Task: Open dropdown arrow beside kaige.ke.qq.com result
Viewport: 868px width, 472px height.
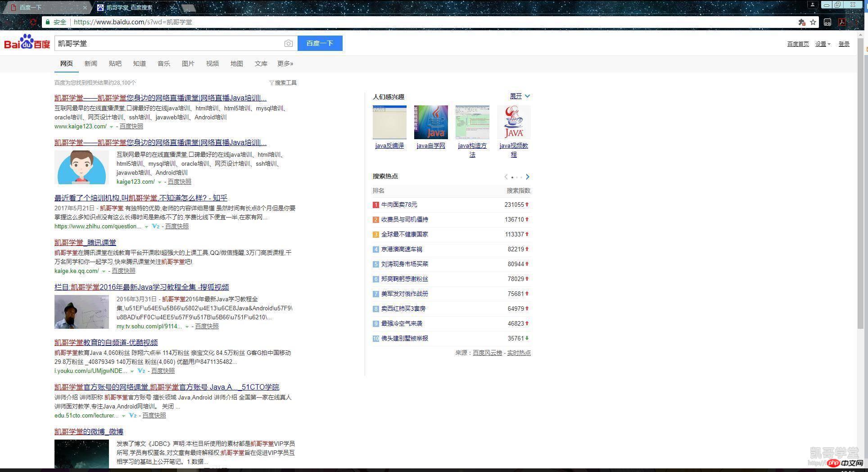Action: [104, 271]
